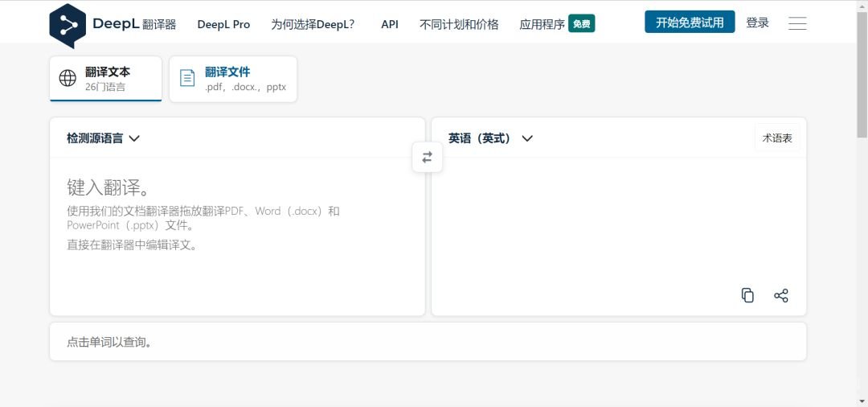Open the 英语（英式）target language dropdown
Screen dimensions: 868x407
[x=490, y=138]
